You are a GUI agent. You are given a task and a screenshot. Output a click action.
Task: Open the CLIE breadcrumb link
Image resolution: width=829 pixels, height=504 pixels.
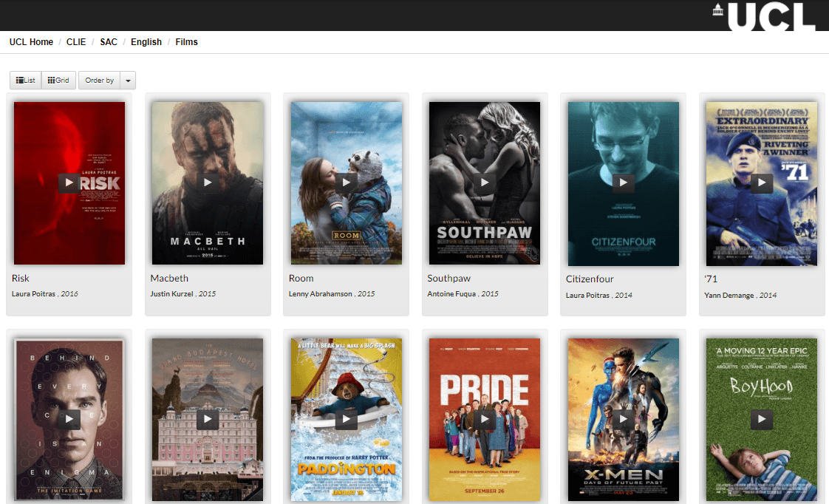coord(76,42)
